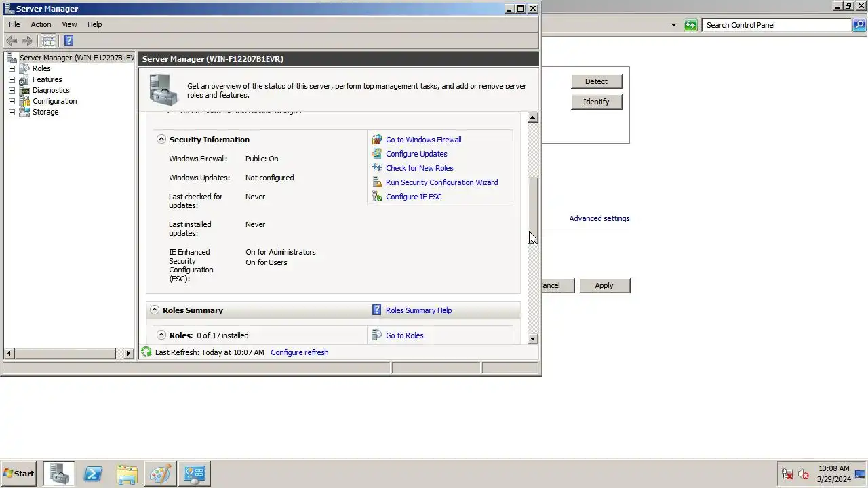Click the Configure IE ESC icon
868x488 pixels.
377,197
